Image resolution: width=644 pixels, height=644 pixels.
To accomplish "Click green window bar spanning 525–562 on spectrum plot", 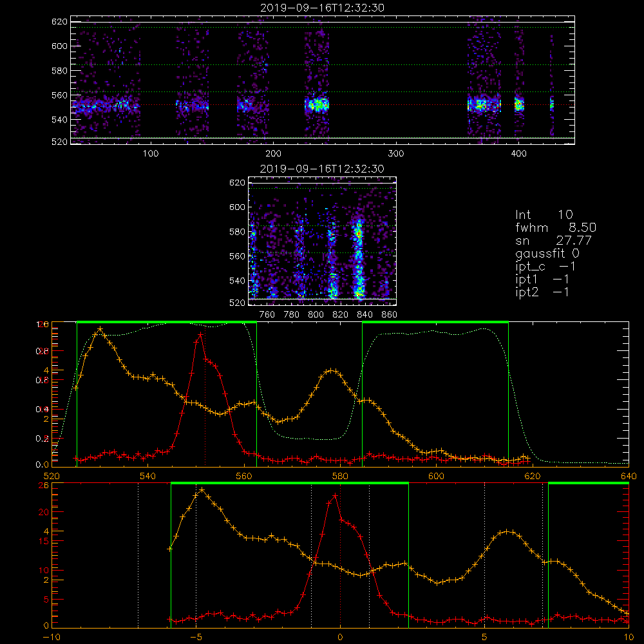I will (x=167, y=322).
